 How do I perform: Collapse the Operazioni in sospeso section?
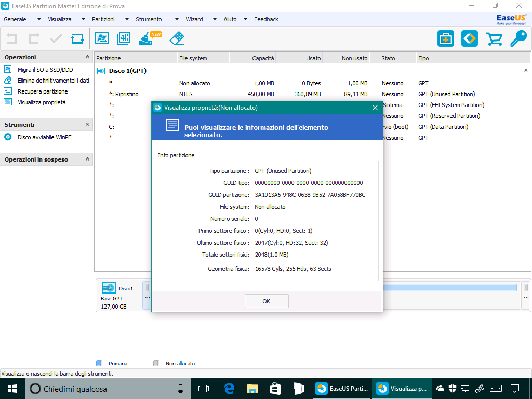pos(87,159)
